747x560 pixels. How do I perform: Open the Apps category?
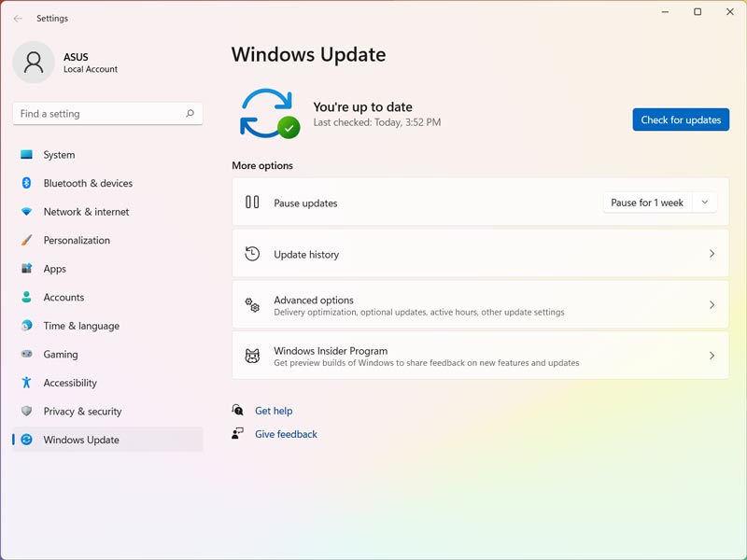pyautogui.click(x=107, y=269)
